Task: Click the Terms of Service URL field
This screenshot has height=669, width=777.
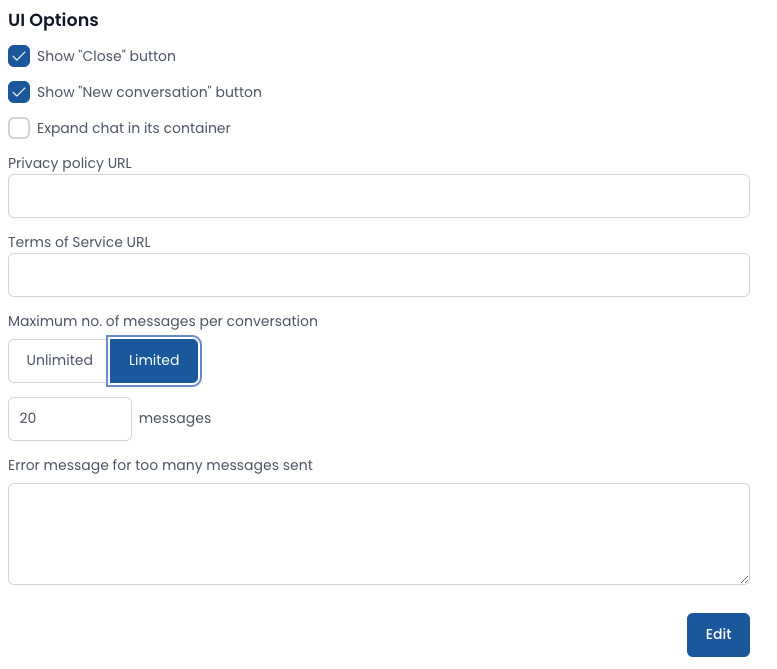Action: (x=379, y=275)
